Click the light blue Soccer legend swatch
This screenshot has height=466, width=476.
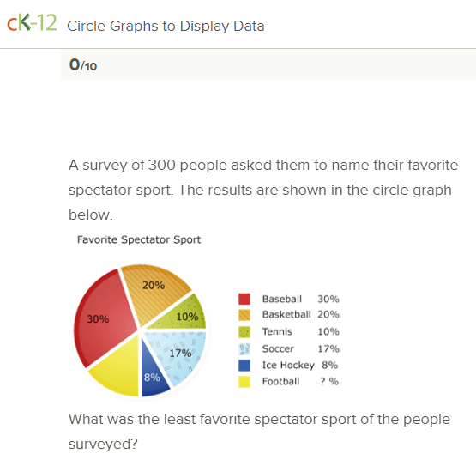coord(244,349)
